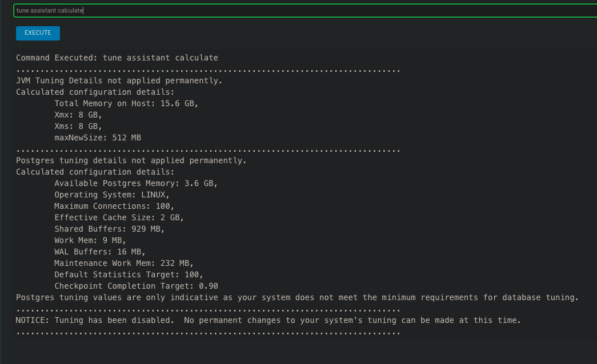The image size is (597, 364).
Task: Click the Default Statistics Target line
Action: (129, 274)
